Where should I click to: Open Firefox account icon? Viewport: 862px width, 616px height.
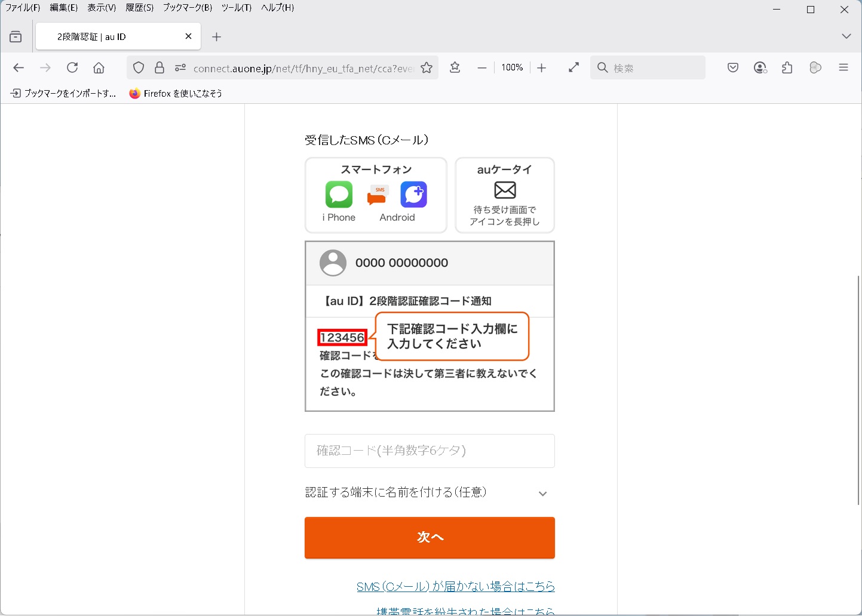(760, 68)
